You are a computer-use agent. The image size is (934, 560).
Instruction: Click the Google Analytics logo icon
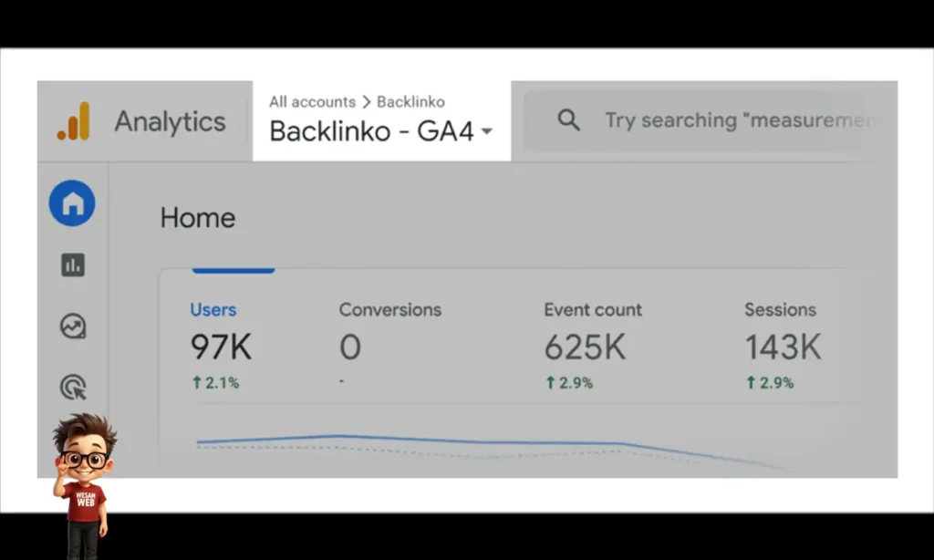[x=73, y=121]
